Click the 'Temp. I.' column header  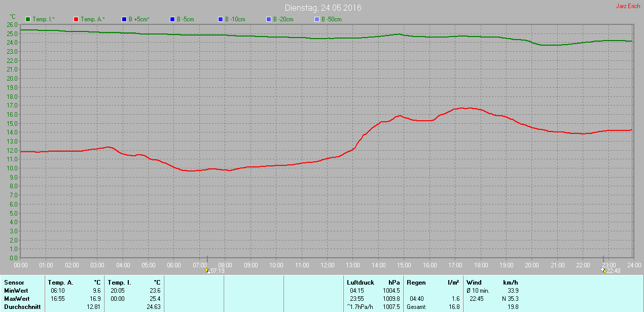[120, 283]
